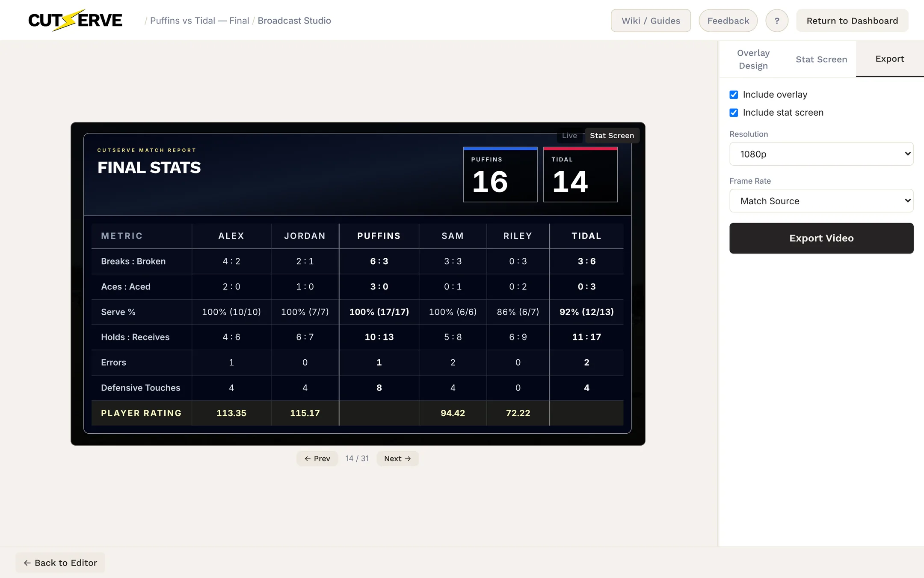This screenshot has height=578, width=924.
Task: Click the Export Video button
Action: tap(821, 238)
